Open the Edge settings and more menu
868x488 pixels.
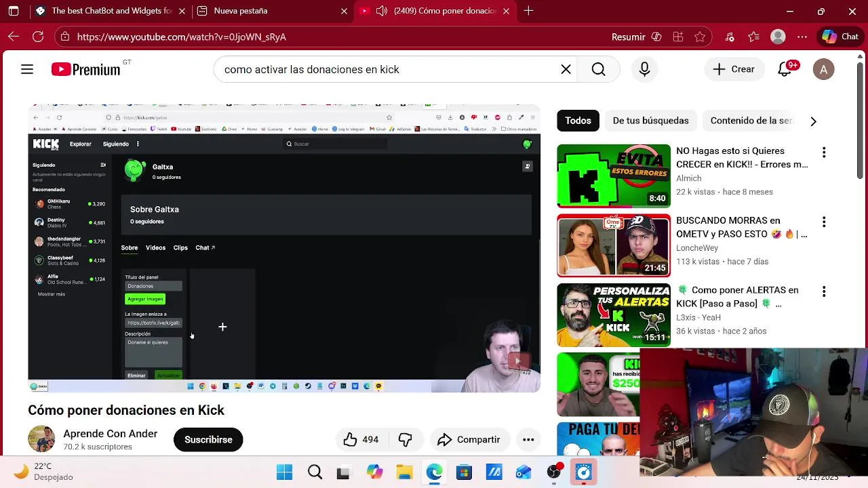click(802, 37)
